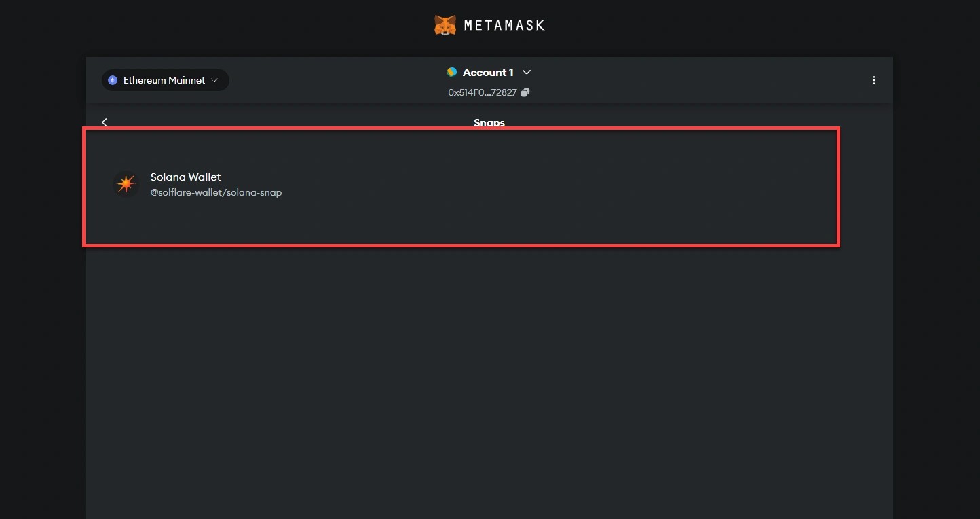Screen dimensions: 980x519
Task: Click the @solflare-wallet/solana-snap identifier text
Action: click(216, 192)
